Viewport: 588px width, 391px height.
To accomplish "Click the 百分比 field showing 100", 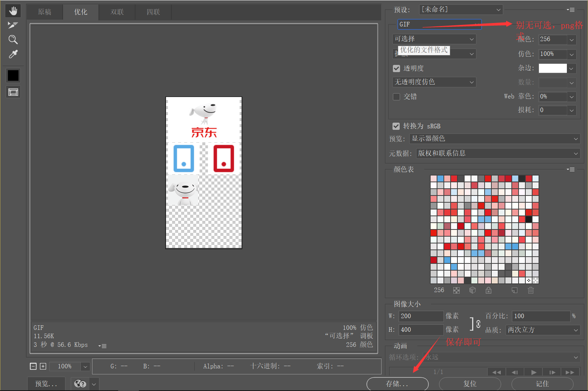I will tap(541, 316).
